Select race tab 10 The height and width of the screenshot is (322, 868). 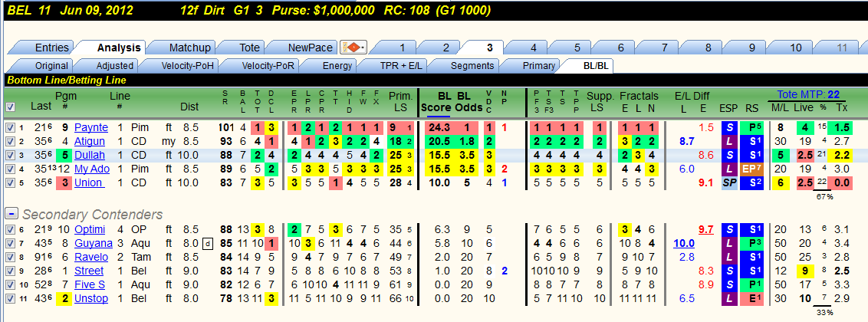click(x=795, y=48)
